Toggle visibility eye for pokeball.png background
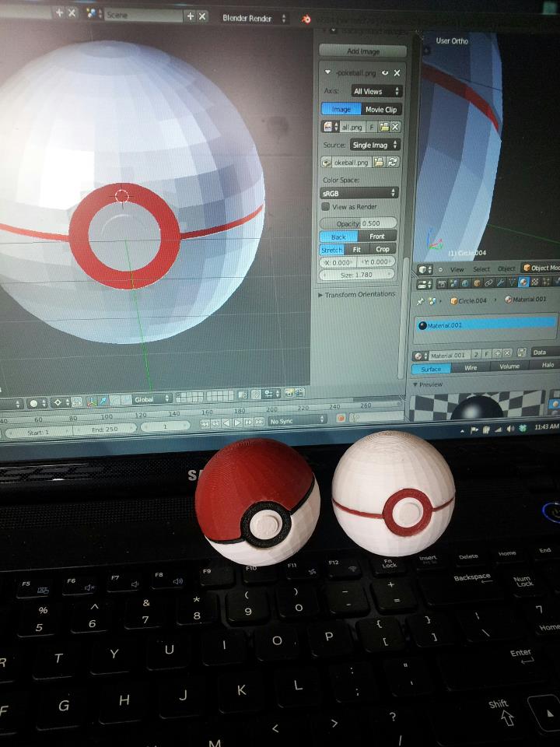Image resolution: width=560 pixels, height=747 pixels. click(385, 73)
